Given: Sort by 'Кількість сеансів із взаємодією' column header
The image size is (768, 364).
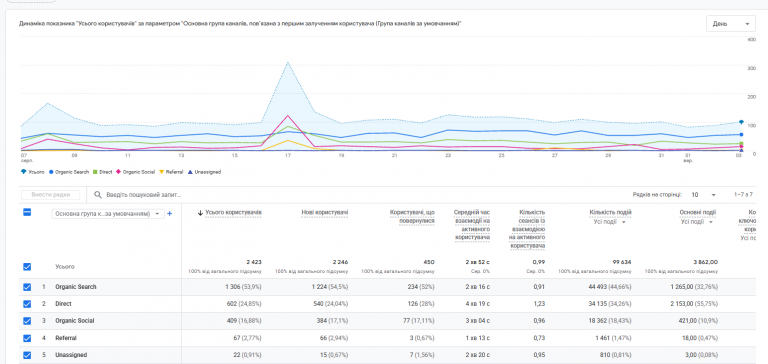Looking at the screenshot, I should coord(528,229).
